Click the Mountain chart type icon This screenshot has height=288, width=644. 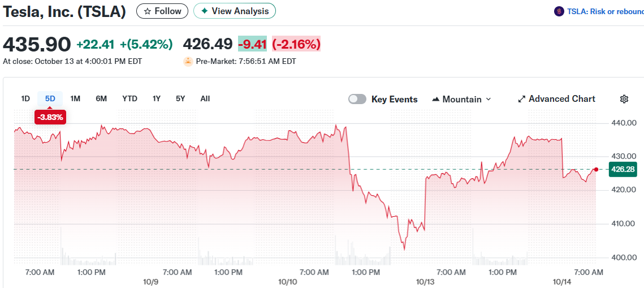coord(435,99)
